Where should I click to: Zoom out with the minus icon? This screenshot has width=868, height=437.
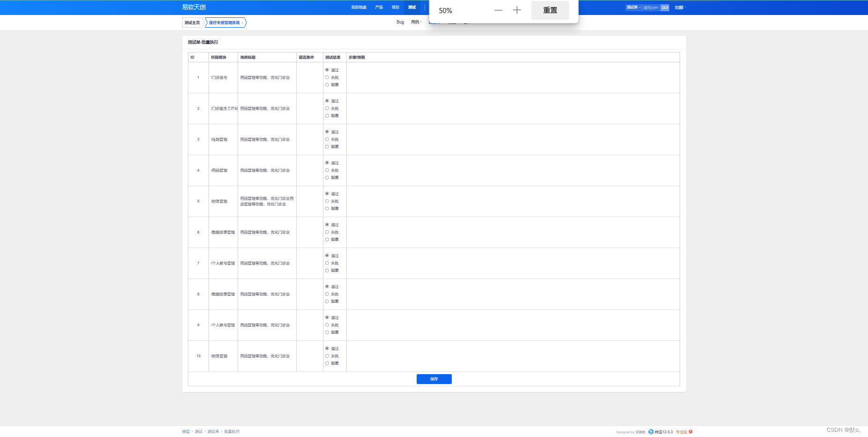point(498,10)
